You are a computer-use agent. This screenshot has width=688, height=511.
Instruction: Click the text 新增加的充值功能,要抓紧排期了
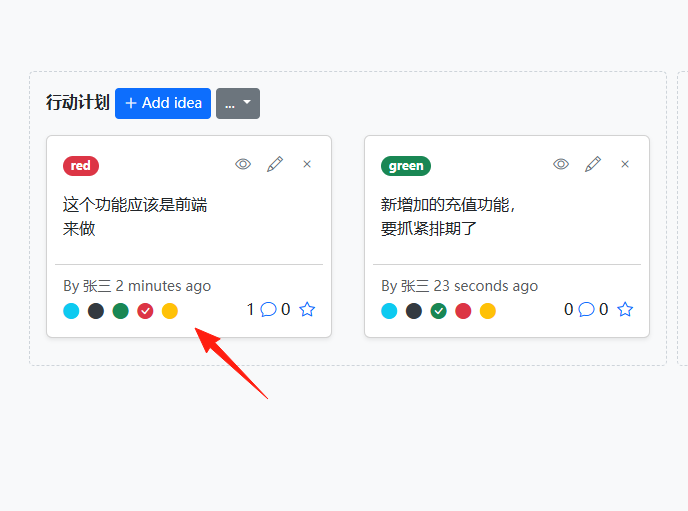pos(448,217)
